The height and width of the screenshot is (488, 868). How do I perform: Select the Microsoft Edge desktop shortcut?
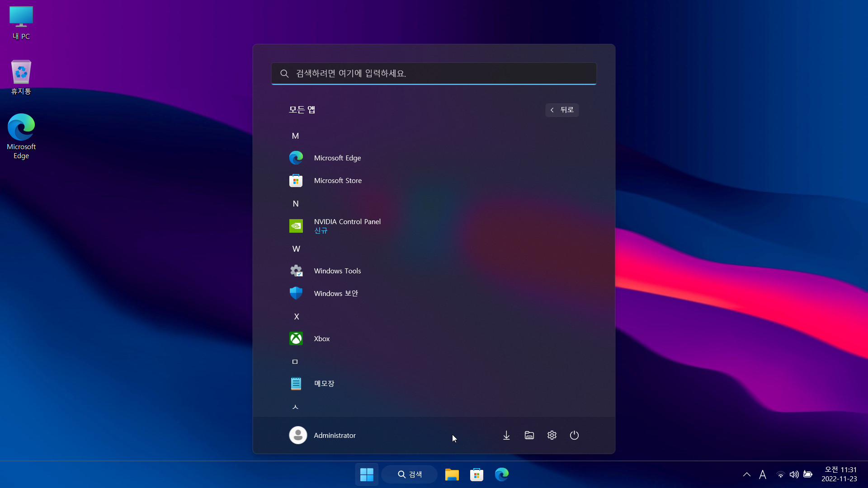[x=21, y=136]
